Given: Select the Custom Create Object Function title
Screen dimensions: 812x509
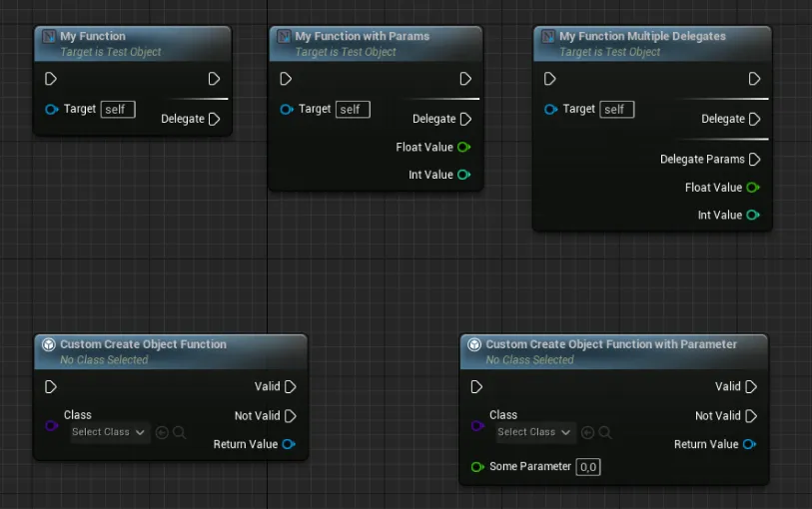Looking at the screenshot, I should (x=143, y=344).
